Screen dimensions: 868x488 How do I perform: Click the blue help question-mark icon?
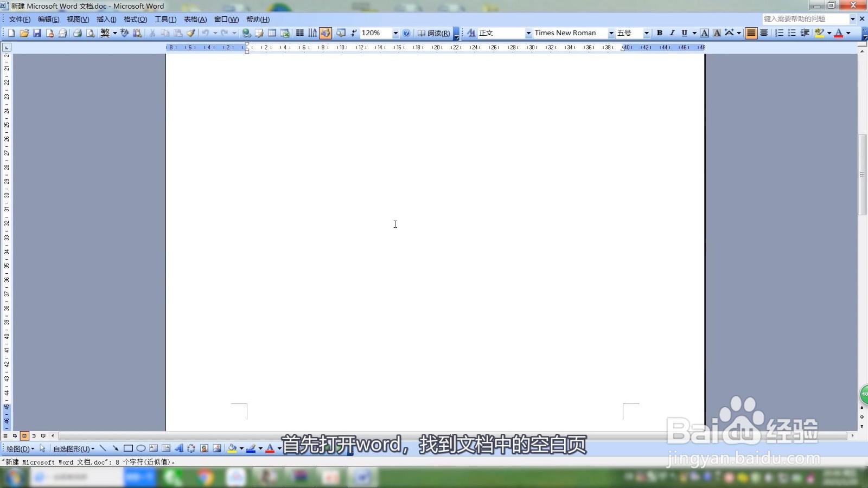[406, 33]
